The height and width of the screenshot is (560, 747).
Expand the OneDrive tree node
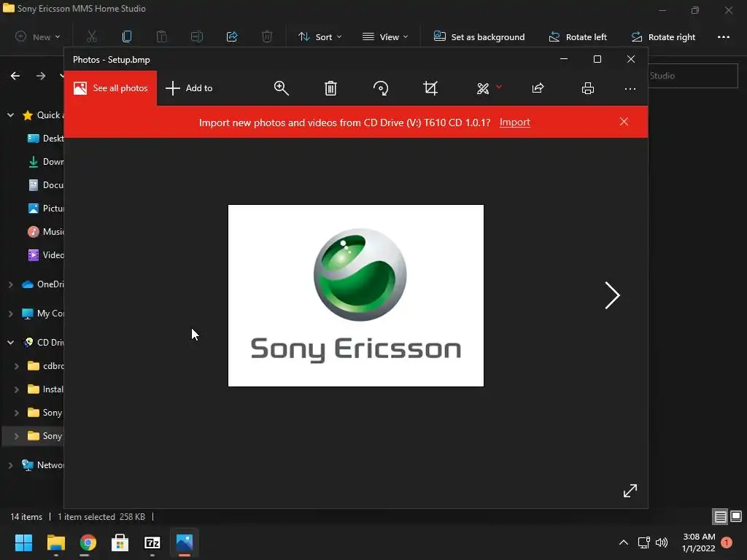coord(10,284)
